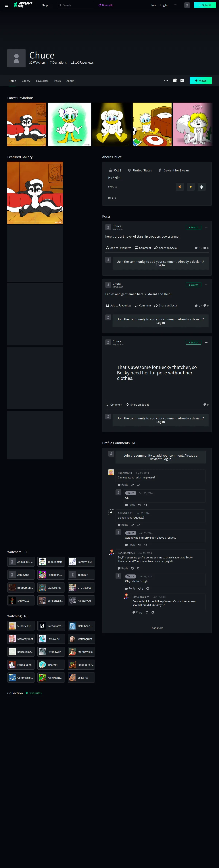219x868 pixels.
Task: Click the Join link
Action: pos(153,5)
